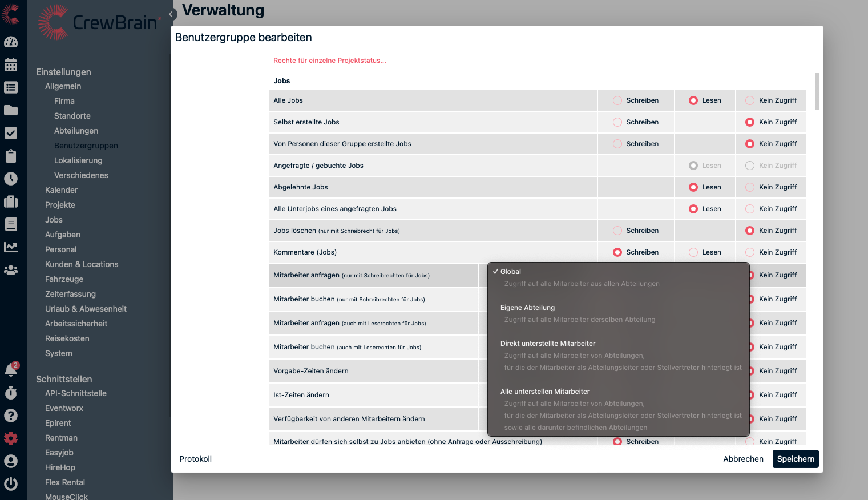Click the Speichern button
This screenshot has height=500, width=868.
tap(795, 459)
